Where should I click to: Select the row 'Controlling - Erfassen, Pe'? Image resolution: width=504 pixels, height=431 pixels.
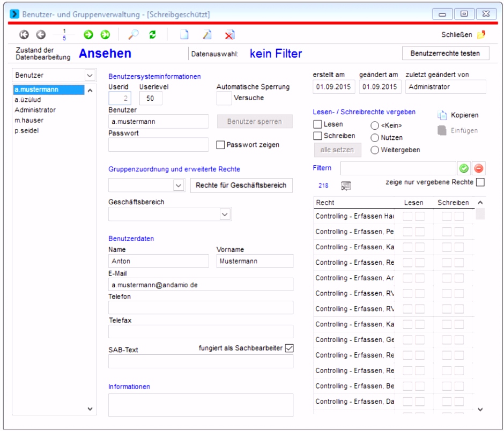pos(394,232)
